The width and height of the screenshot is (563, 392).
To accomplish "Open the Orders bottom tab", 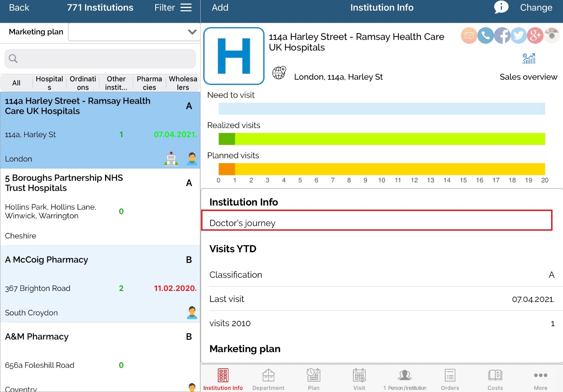I will click(450, 379).
